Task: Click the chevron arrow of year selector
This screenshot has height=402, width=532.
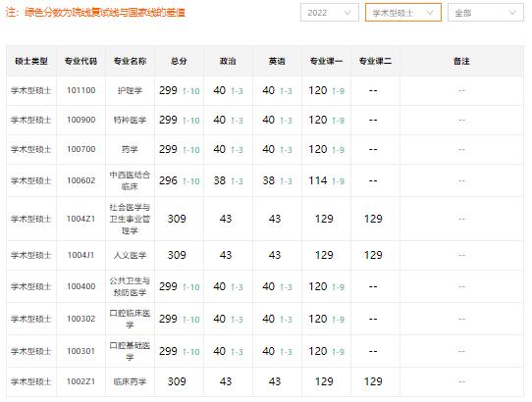Action: click(x=347, y=13)
